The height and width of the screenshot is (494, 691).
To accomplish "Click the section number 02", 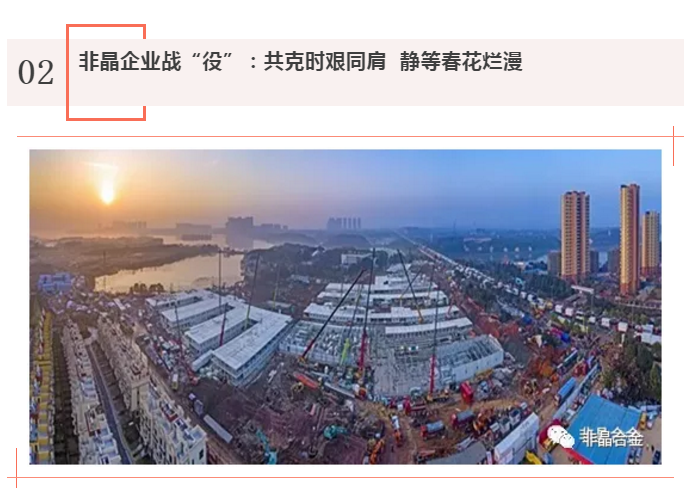I will pos(36,73).
